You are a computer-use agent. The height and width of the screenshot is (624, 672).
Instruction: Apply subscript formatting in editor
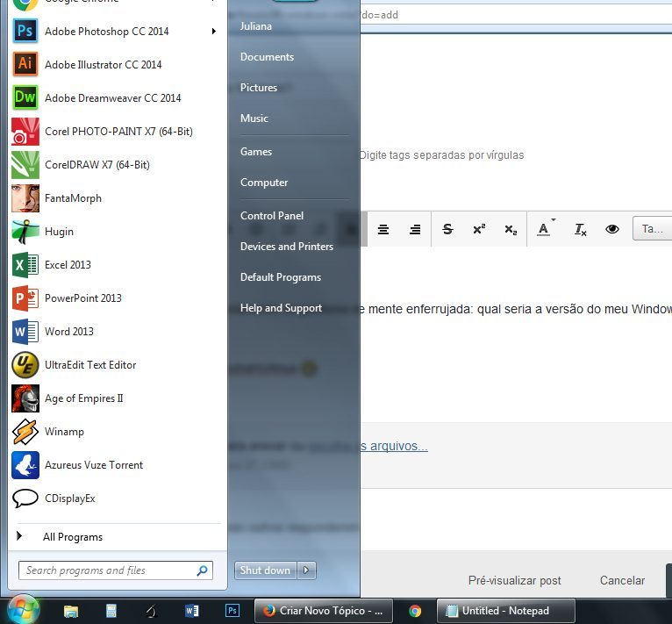[511, 229]
